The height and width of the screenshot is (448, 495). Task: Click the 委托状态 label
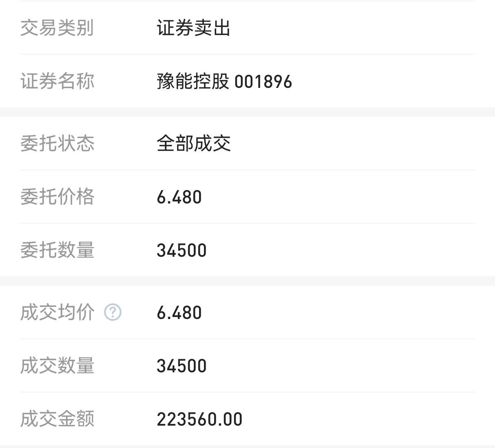57,144
